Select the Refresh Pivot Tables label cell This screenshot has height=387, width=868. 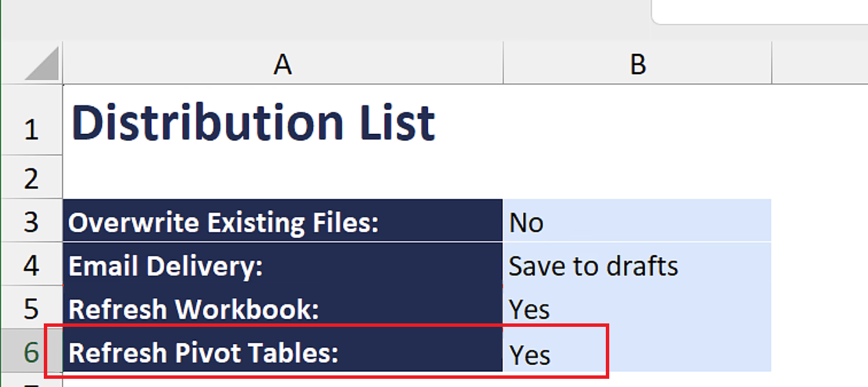[x=282, y=350]
